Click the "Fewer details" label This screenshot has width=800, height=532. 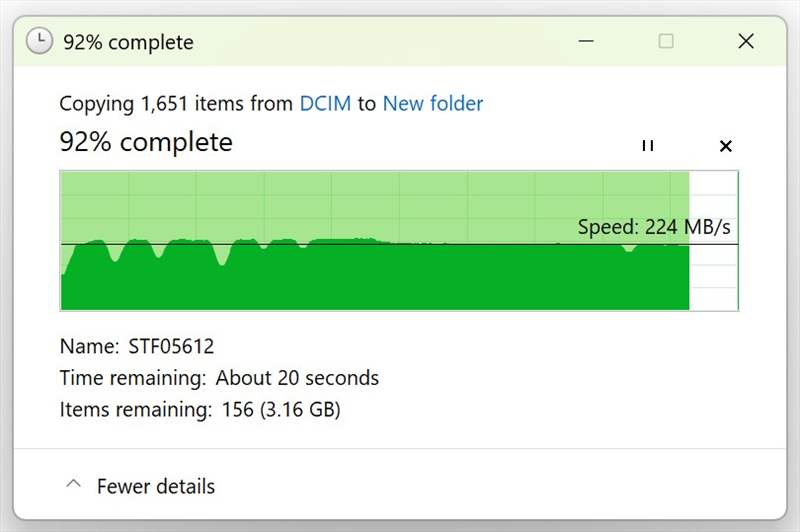point(155,487)
